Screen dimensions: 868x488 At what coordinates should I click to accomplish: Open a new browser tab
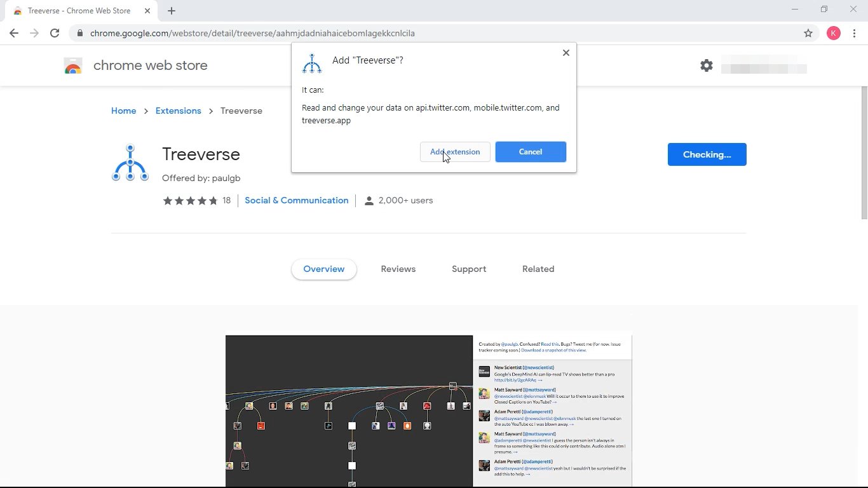point(172,11)
